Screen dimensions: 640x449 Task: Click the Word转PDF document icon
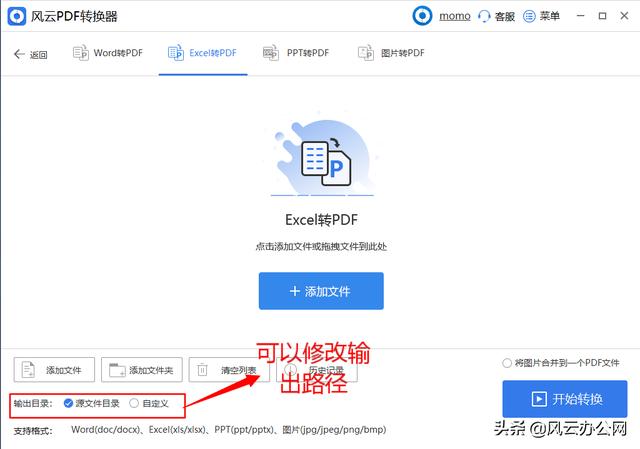coord(80,53)
